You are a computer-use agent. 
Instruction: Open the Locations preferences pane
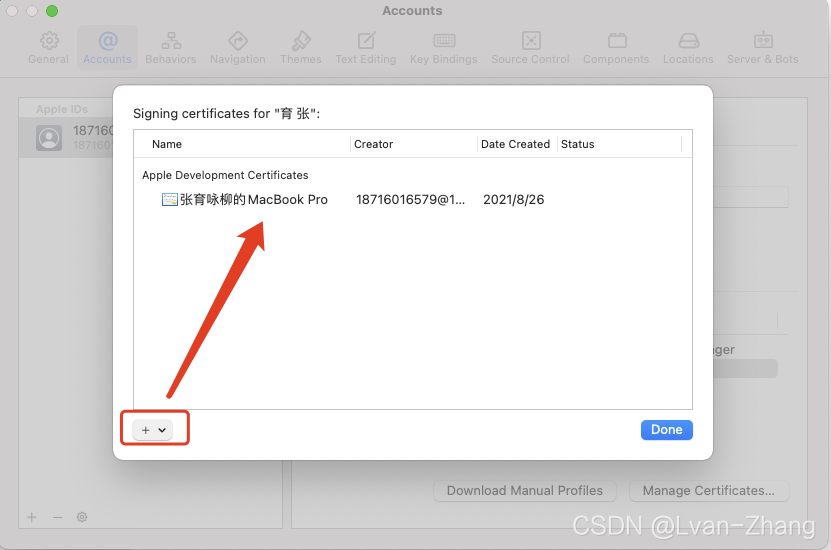pos(688,48)
